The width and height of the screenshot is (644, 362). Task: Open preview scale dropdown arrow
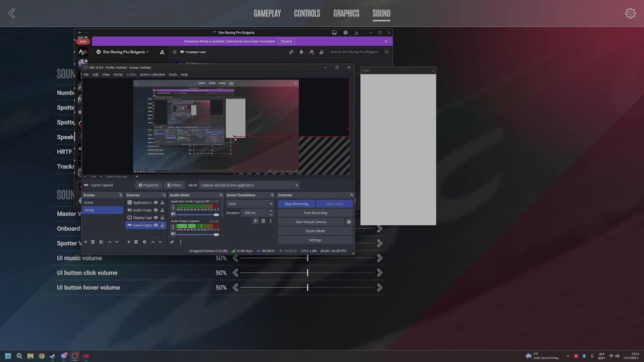click(137, 176)
